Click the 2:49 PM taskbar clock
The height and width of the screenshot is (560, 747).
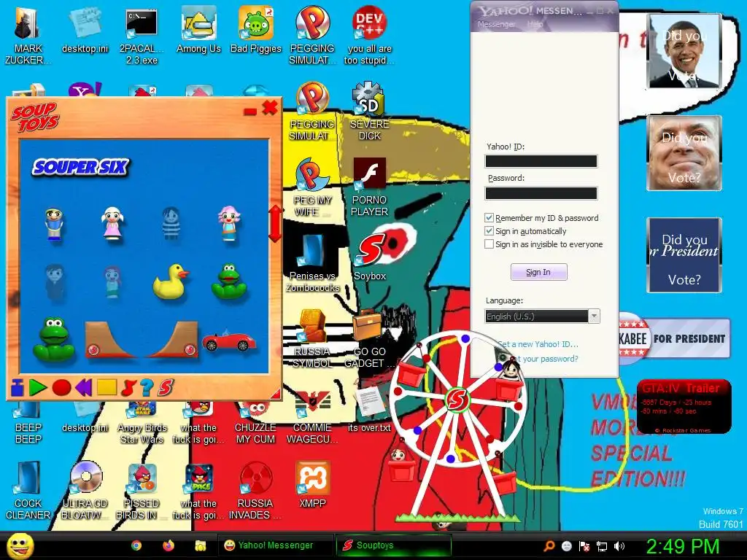click(x=682, y=546)
